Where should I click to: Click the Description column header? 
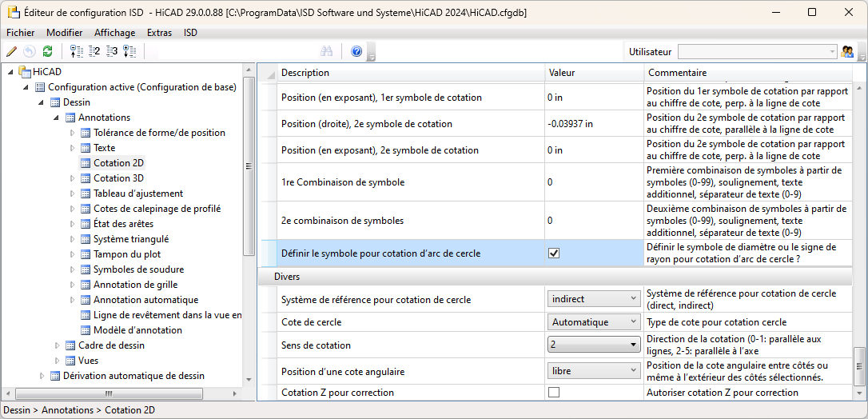(x=410, y=73)
